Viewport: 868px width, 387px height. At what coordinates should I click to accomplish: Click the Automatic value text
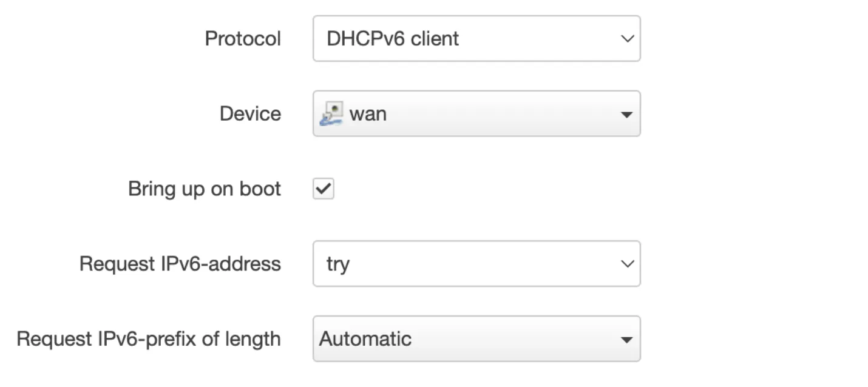click(x=365, y=338)
